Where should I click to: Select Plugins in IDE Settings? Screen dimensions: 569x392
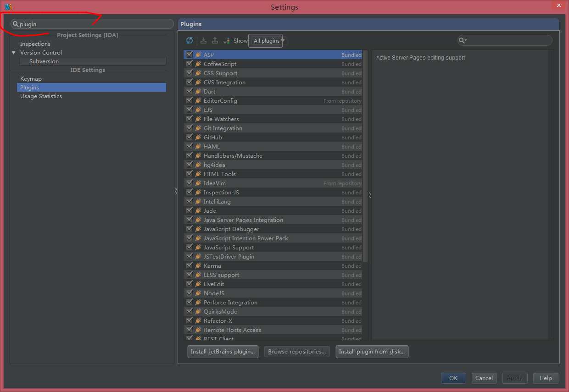[x=91, y=88]
